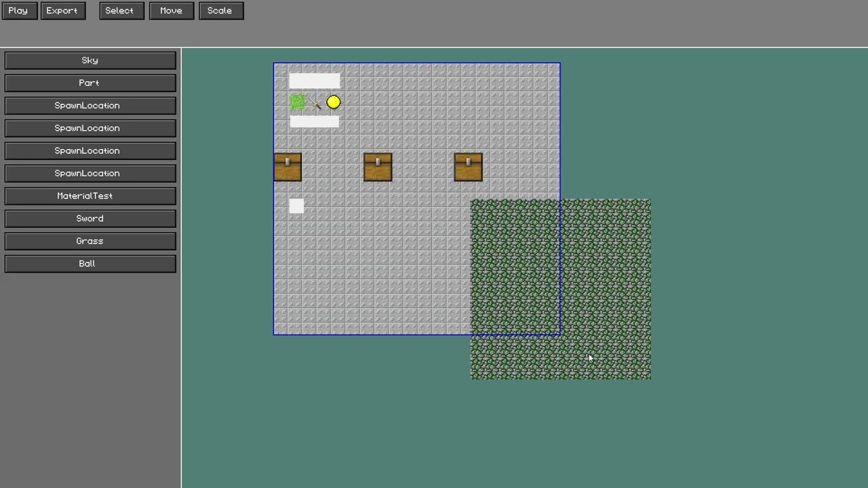This screenshot has width=868, height=488.
Task: Select Grass in the object list
Action: tap(90, 241)
